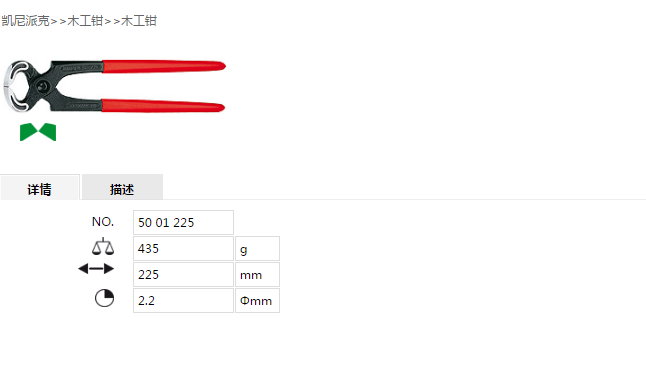Click the green Knipex bowtie logo
This screenshot has width=646, height=367.
click(x=38, y=132)
